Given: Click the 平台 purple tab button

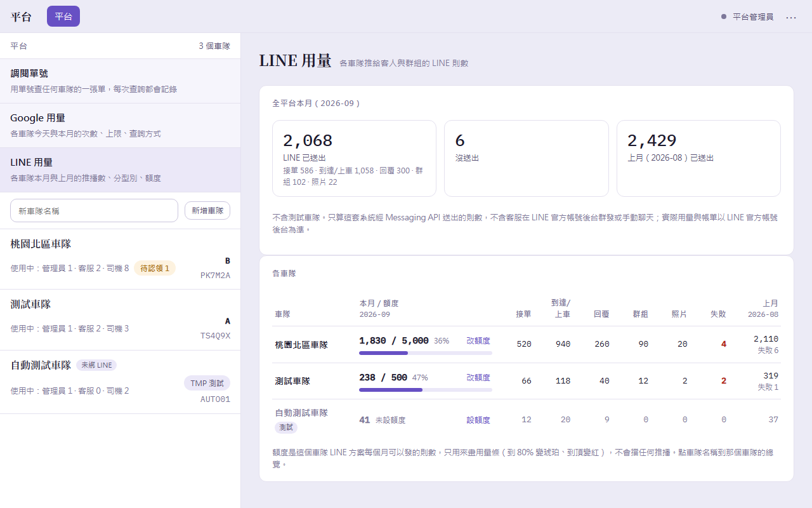Looking at the screenshot, I should (63, 17).
